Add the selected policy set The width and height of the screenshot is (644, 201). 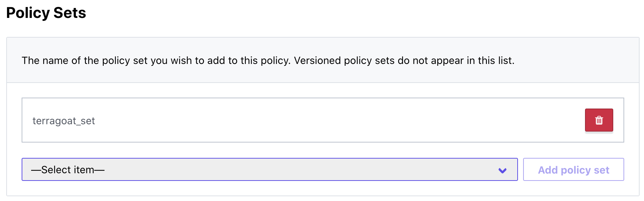pyautogui.click(x=573, y=170)
